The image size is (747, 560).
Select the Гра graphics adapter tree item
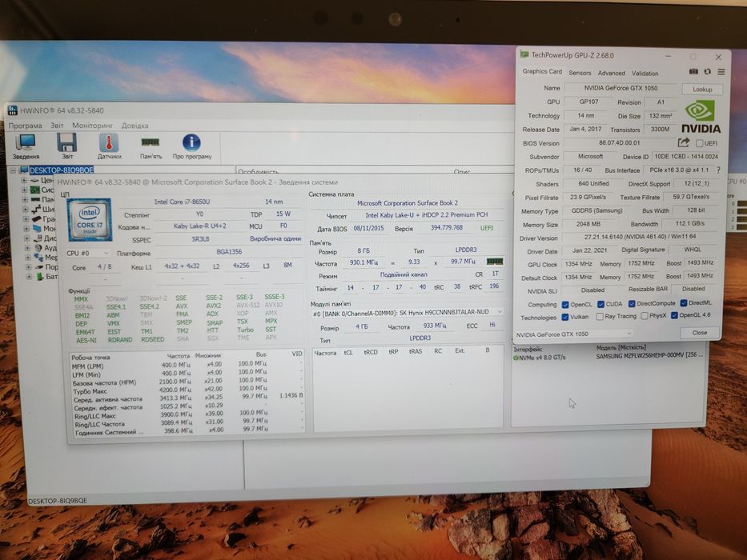[43, 219]
